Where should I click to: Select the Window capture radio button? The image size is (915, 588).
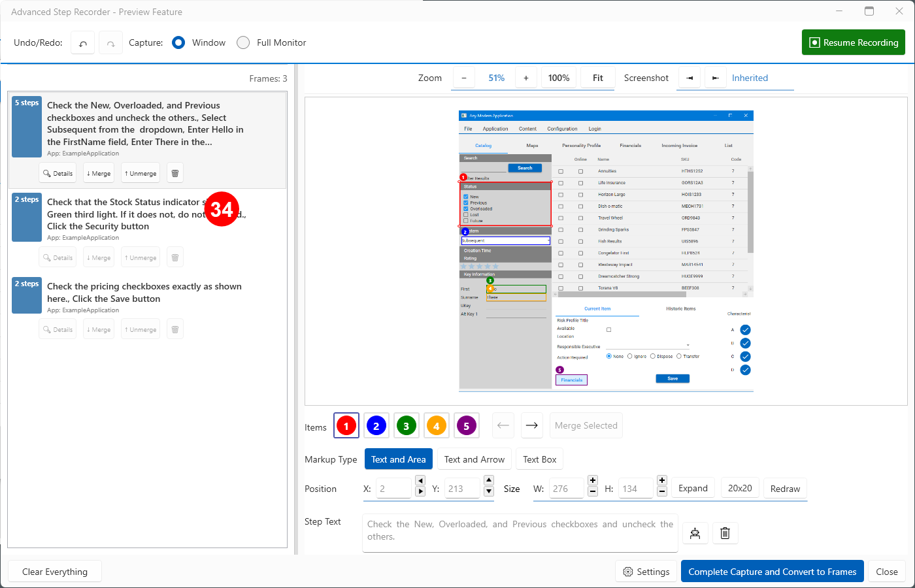(x=178, y=42)
